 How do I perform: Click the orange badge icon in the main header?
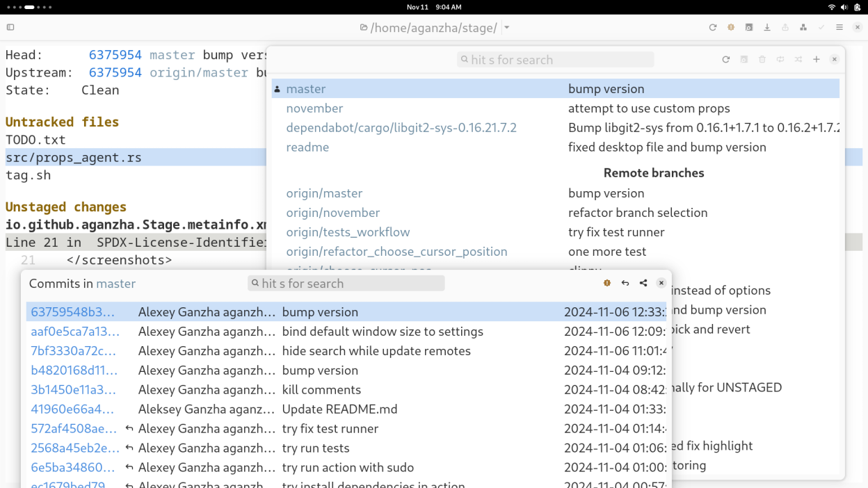click(731, 28)
